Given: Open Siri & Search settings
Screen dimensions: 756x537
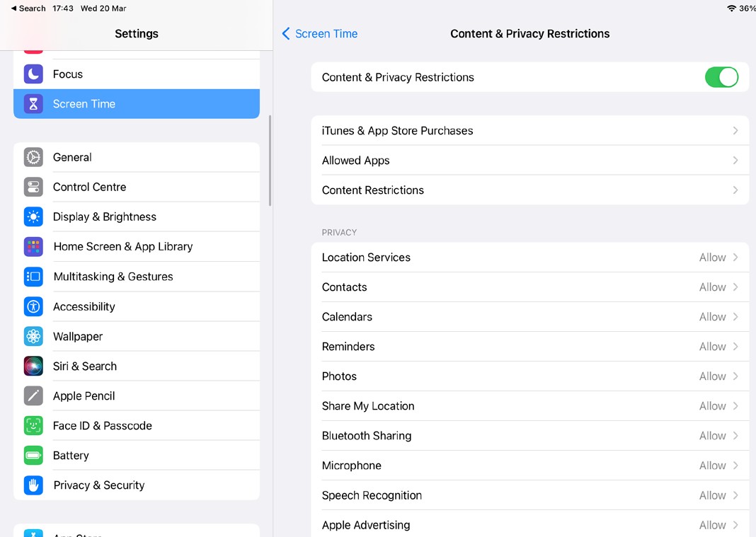Looking at the screenshot, I should [137, 366].
